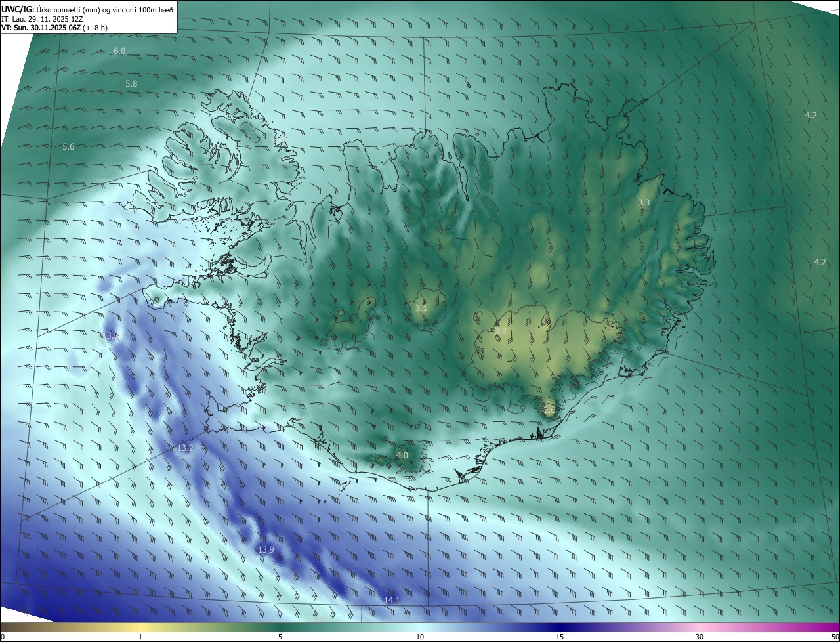Click the colorbar tick label 15
This screenshot has height=642, width=840.
pyautogui.click(x=560, y=637)
